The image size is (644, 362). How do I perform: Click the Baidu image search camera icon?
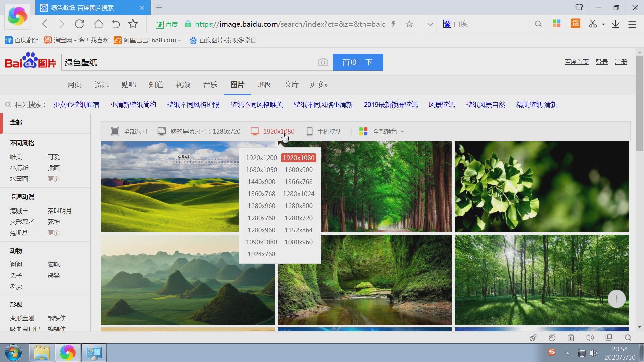coord(323,62)
